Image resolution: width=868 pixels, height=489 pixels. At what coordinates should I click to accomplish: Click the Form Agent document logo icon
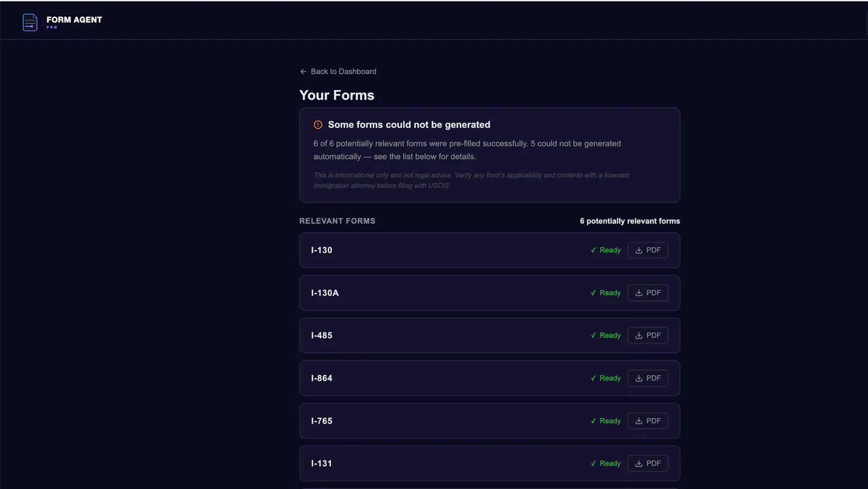point(30,22)
